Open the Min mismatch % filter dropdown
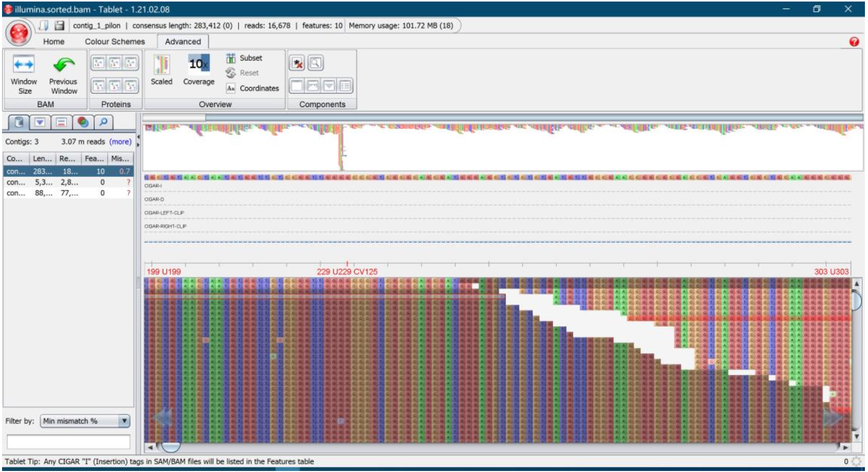 click(x=85, y=421)
